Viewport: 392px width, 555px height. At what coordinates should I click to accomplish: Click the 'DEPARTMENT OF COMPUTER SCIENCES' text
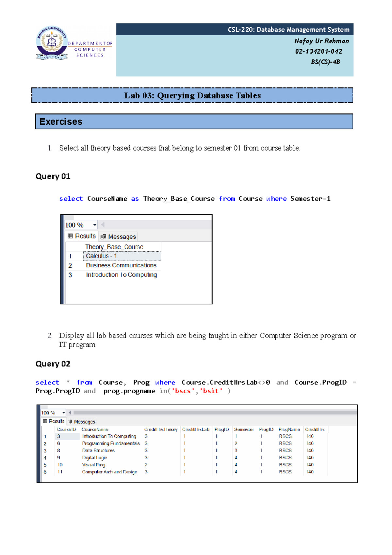90,49
